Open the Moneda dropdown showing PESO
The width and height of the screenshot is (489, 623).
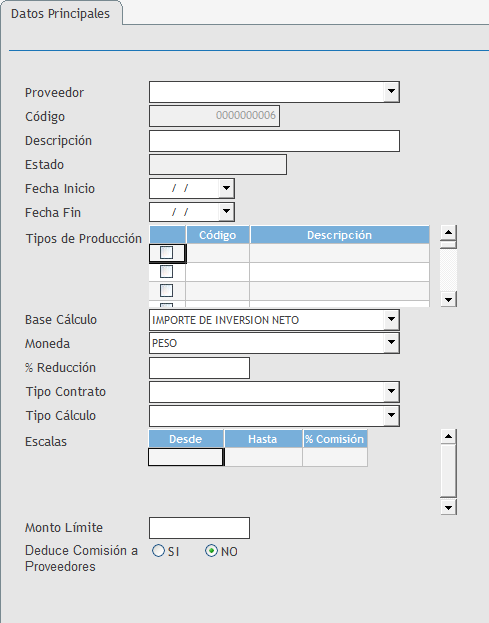391,342
